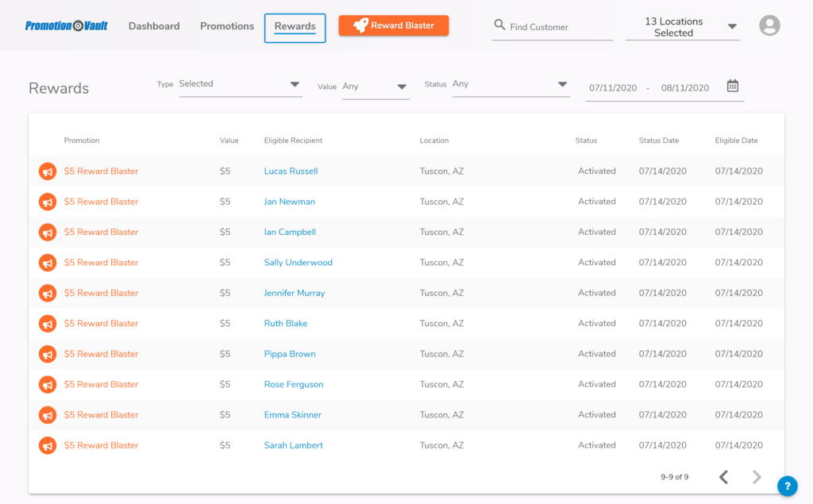
Task: Click the search magnifier icon
Action: [x=499, y=25]
